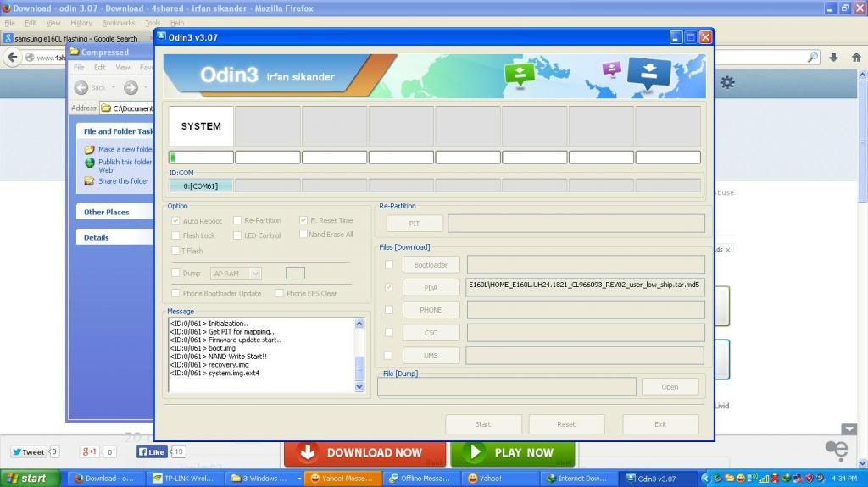Tick the checkbox beside Bootloader file
The width and height of the screenshot is (868, 487).
click(388, 264)
